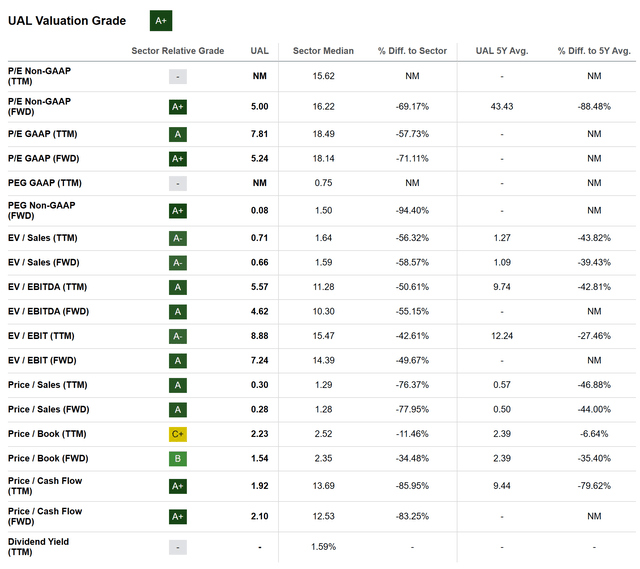The height and width of the screenshot is (569, 640).
Task: Click the A- grade badge for EV / EBIT (TTM)
Action: point(178,336)
